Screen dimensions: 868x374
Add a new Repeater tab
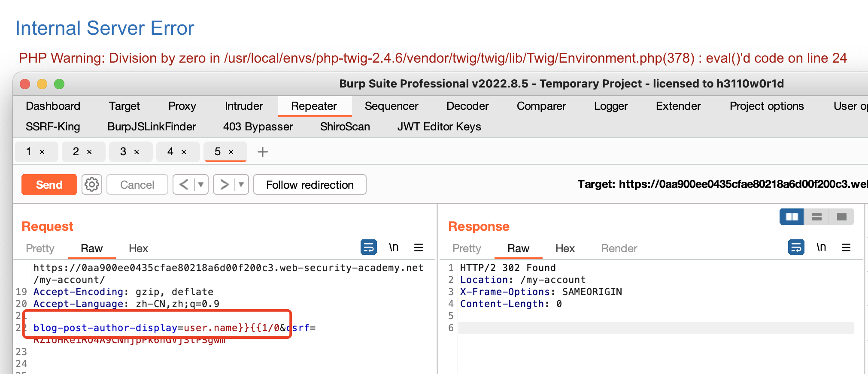coord(262,152)
